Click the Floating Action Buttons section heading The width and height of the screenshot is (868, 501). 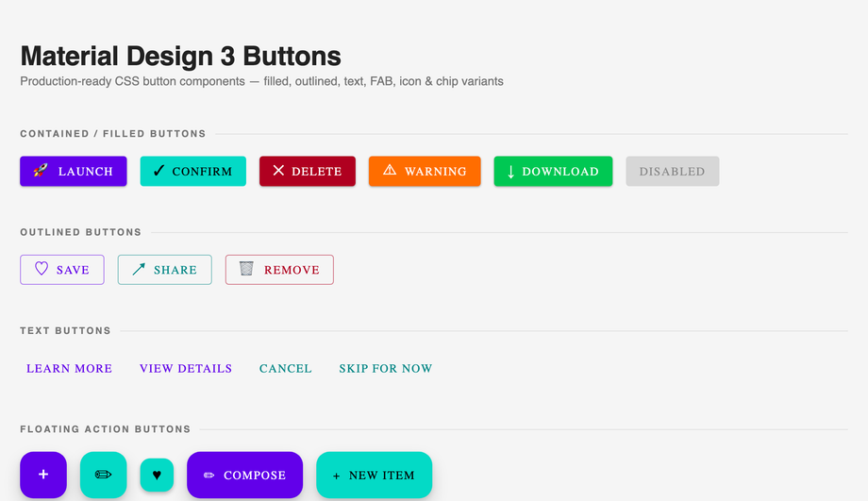coord(105,429)
